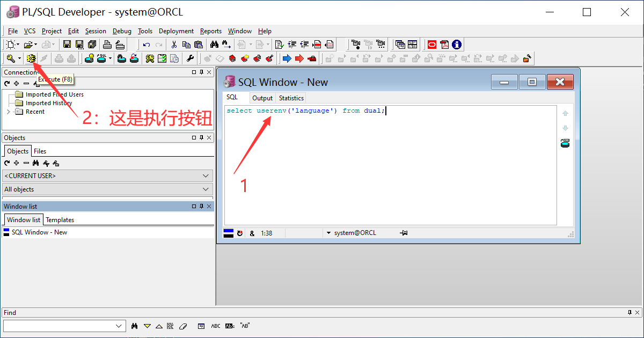Click the plus icon in Objects panel toolbar
Image resolution: width=644 pixels, height=338 pixels.
pos(16,163)
